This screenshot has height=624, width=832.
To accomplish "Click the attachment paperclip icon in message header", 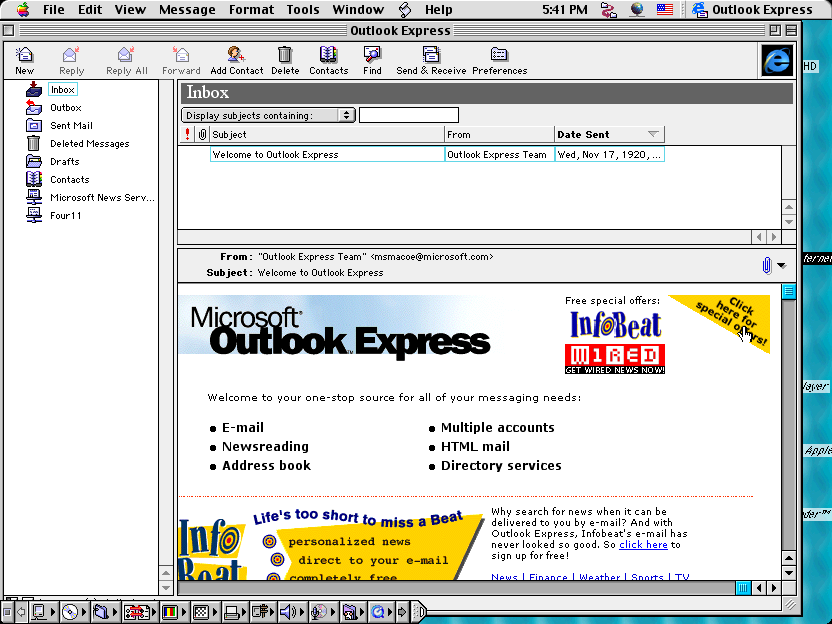I will tap(766, 265).
